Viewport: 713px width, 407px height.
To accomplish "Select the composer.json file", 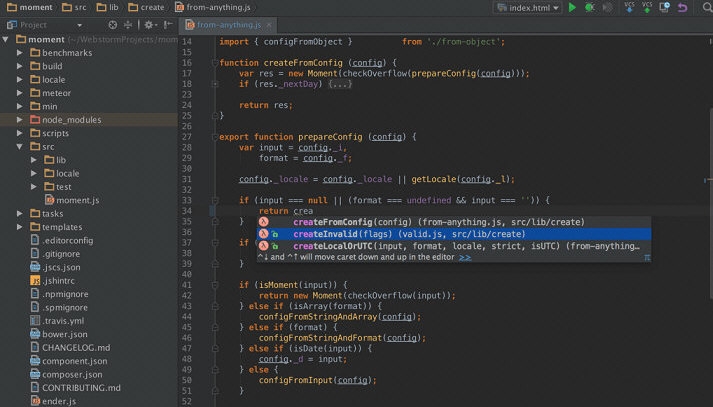I will coord(67,375).
